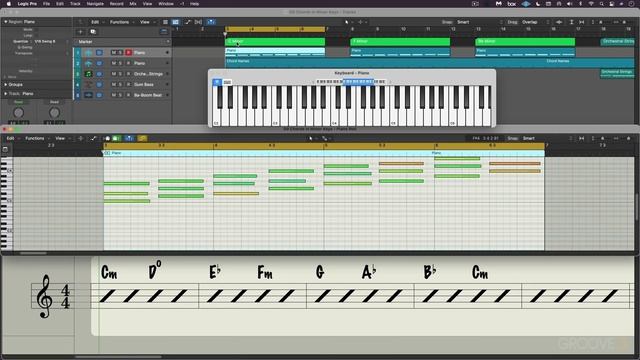
Task: Open the Help menu
Action: 195,4
